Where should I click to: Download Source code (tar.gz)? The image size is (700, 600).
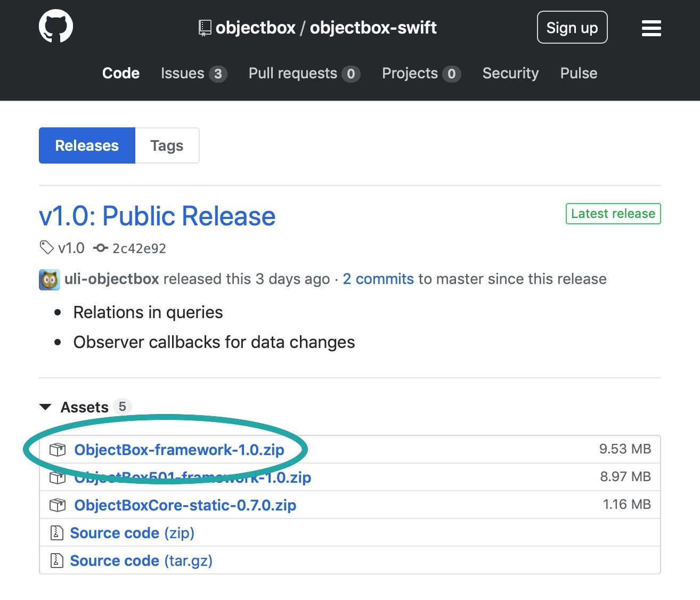click(141, 561)
